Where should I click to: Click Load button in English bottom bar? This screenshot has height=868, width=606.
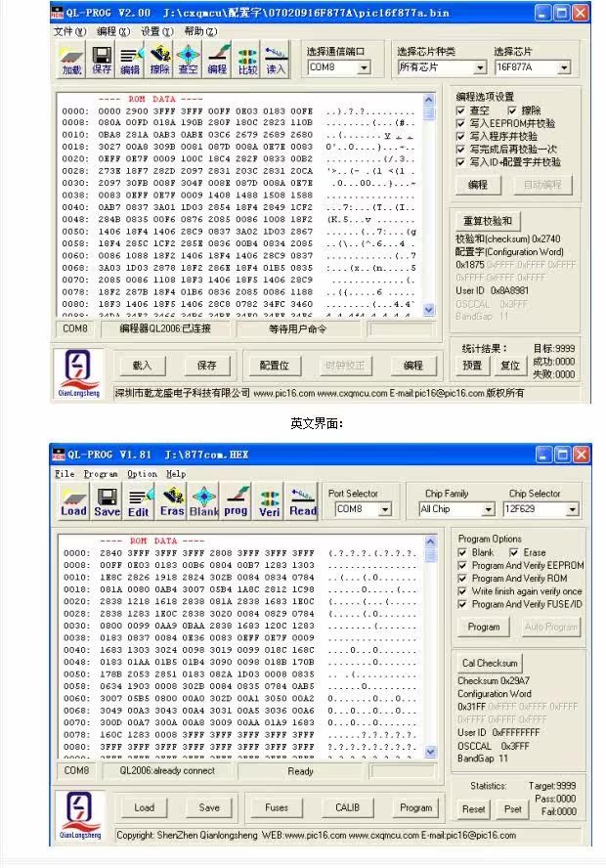click(144, 807)
